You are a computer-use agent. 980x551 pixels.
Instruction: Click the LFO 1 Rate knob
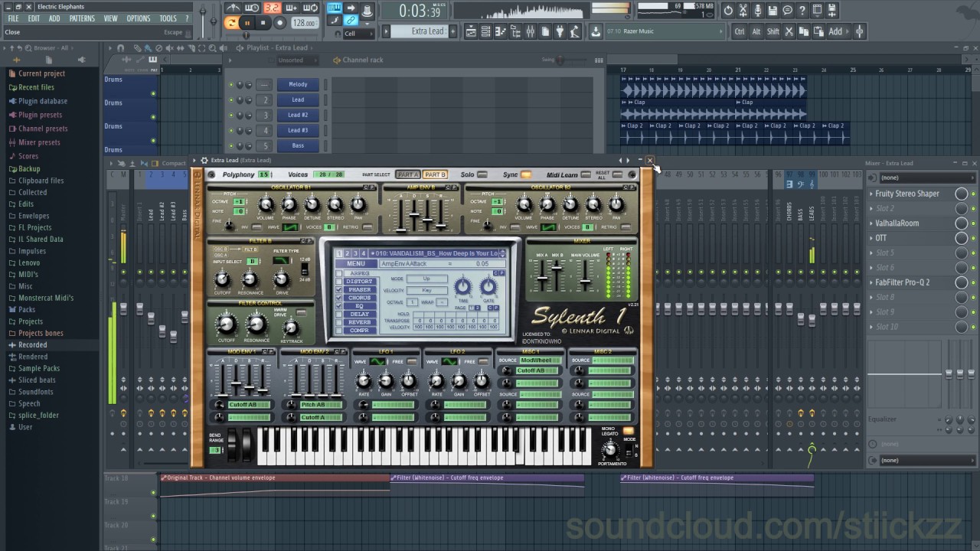coord(363,380)
